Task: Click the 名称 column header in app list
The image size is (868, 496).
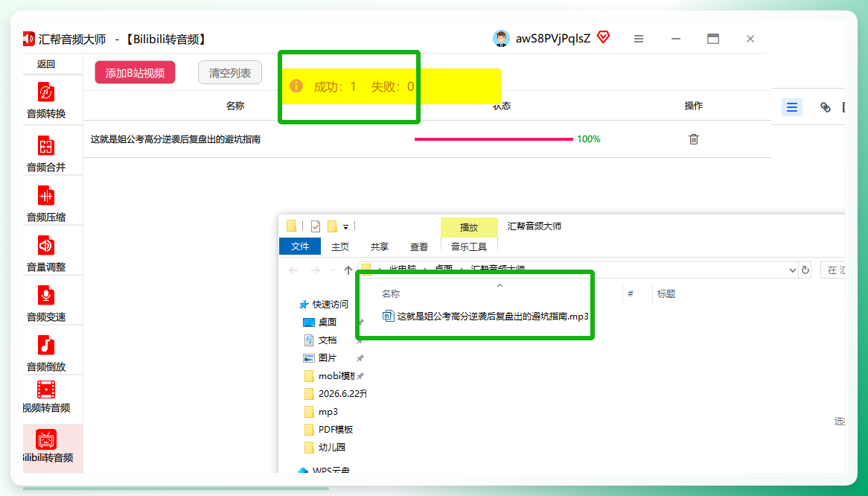Action: pyautogui.click(x=235, y=106)
